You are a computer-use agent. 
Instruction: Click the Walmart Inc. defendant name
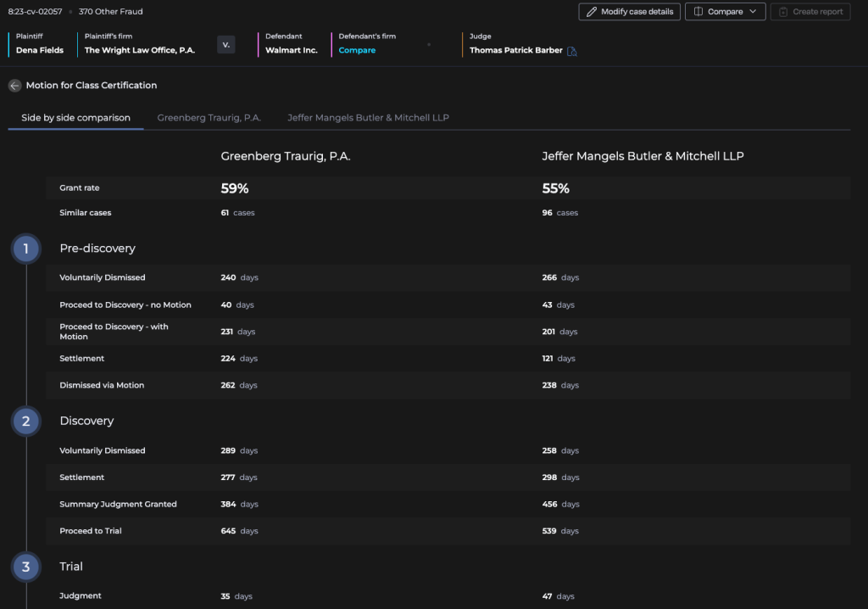coord(292,50)
